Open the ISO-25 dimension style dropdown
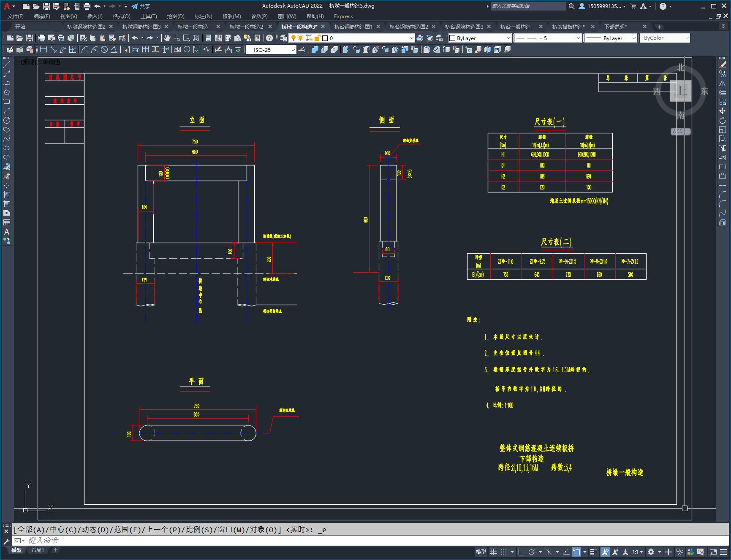Viewport: 731px width, 560px height. tap(271, 50)
